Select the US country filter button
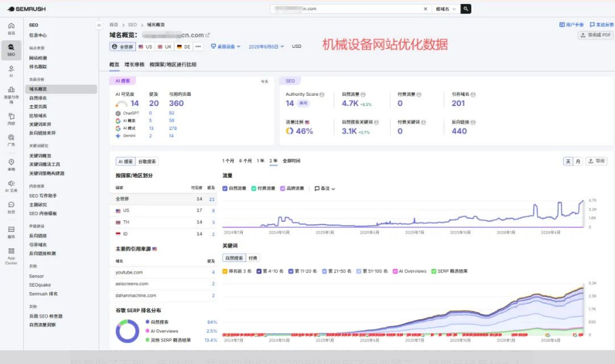Image resolution: width=615 pixels, height=364 pixels. click(145, 47)
